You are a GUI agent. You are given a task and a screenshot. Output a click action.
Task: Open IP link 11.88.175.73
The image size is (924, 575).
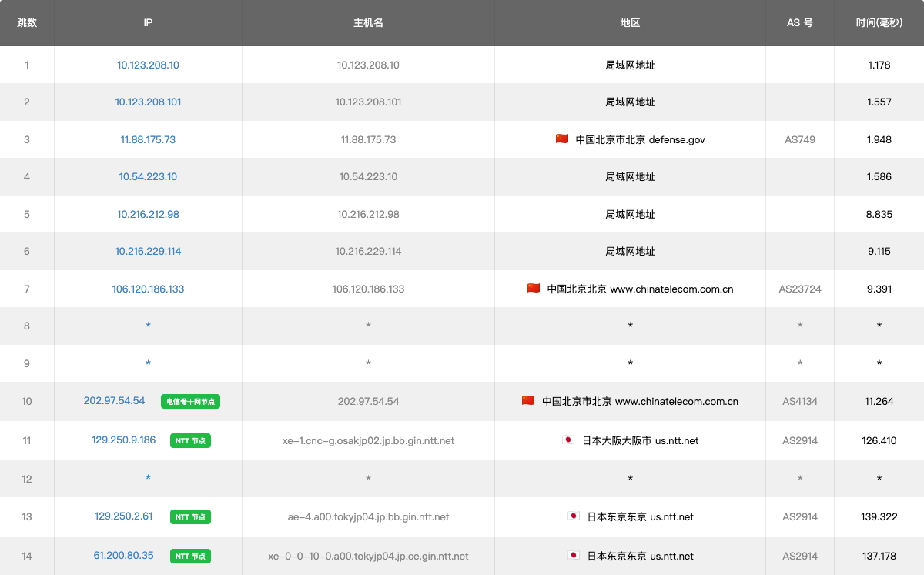[148, 139]
